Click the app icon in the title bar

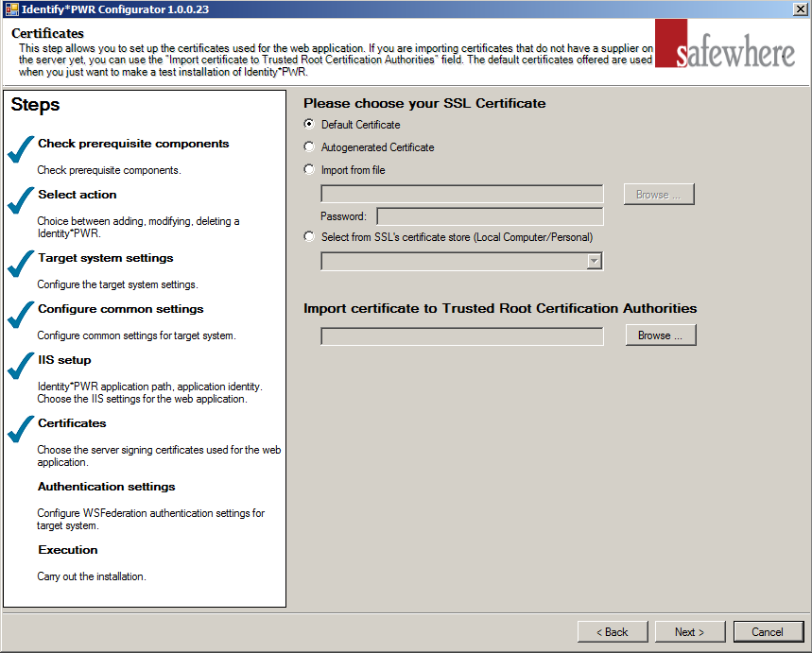11,9
